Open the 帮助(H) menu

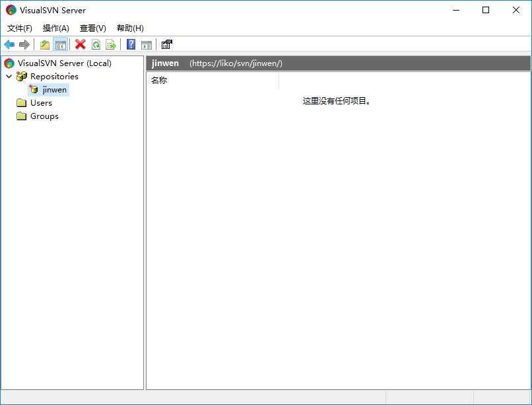(x=130, y=28)
